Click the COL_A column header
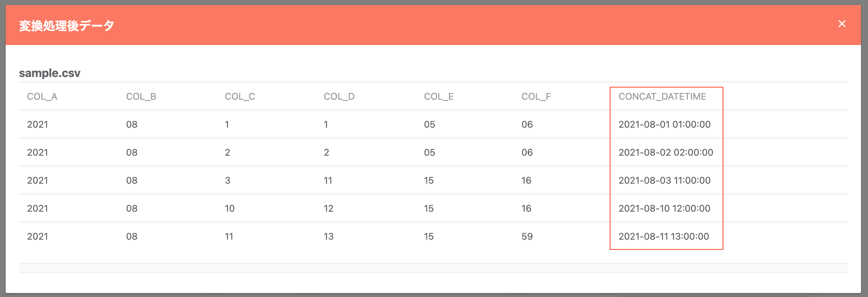The height and width of the screenshot is (297, 868). pyautogui.click(x=42, y=97)
